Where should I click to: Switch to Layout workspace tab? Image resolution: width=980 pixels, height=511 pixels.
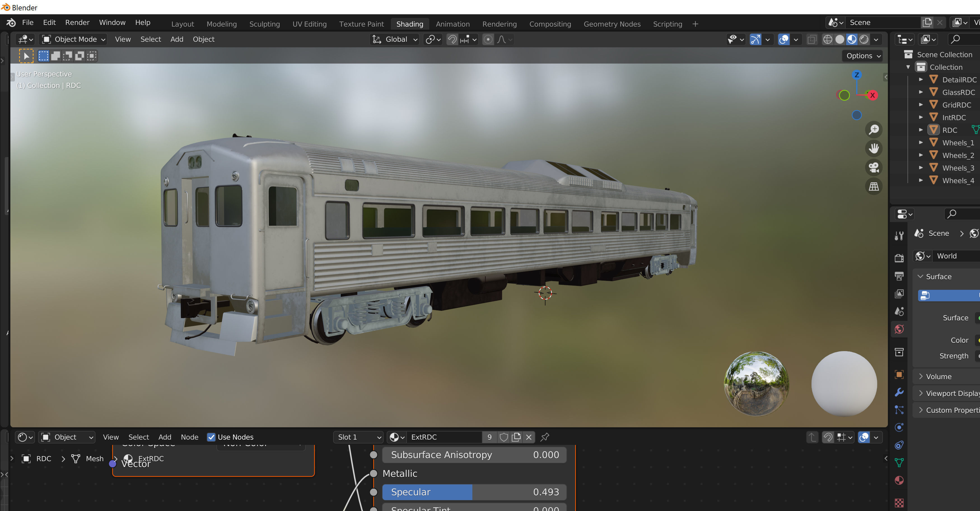click(x=182, y=24)
